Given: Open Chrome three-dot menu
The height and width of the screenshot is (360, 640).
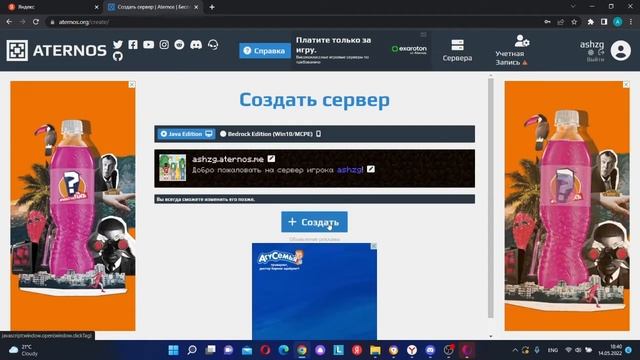Looking at the screenshot, I should 631,22.
